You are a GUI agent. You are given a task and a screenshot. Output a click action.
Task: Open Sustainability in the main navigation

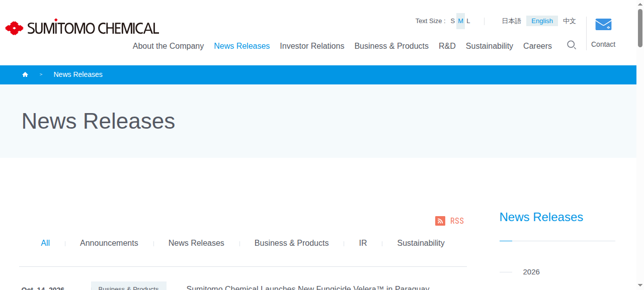tap(490, 46)
